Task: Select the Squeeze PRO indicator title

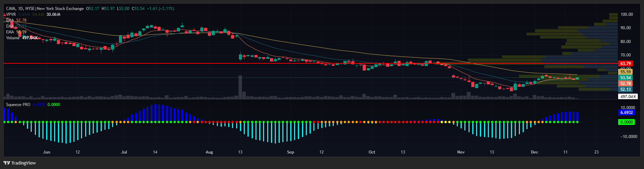Action: coord(18,105)
